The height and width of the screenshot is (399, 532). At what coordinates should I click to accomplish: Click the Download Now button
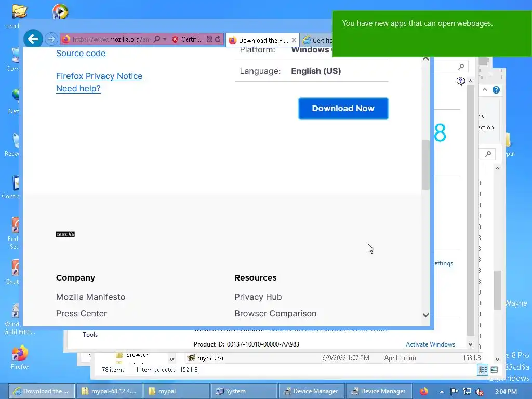coord(343,109)
